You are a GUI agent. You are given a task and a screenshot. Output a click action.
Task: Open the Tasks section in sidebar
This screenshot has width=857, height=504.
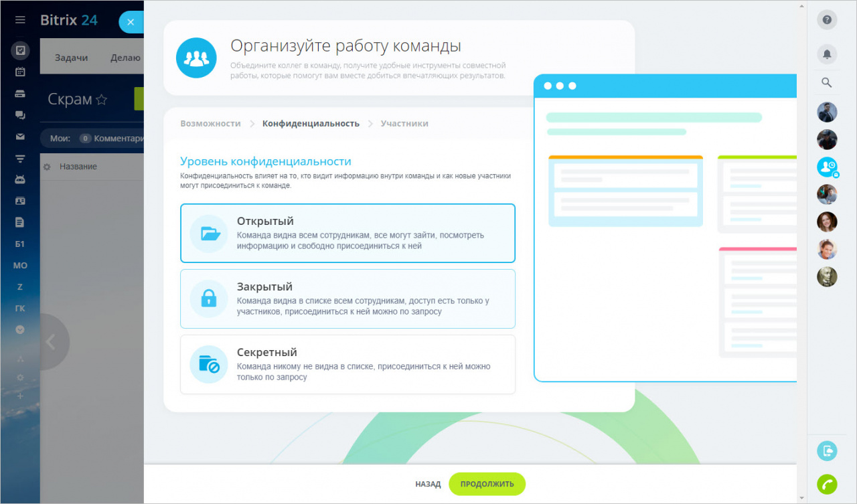(20, 50)
